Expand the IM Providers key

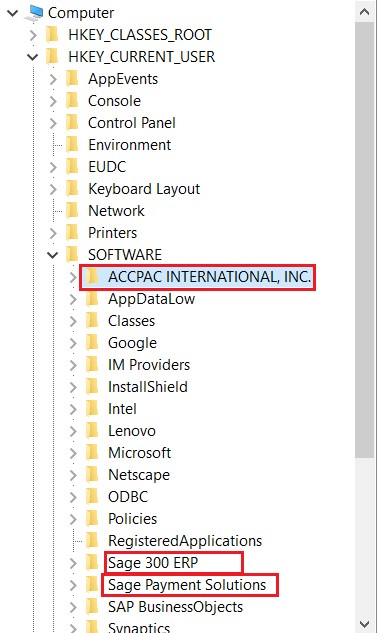[x=73, y=365]
